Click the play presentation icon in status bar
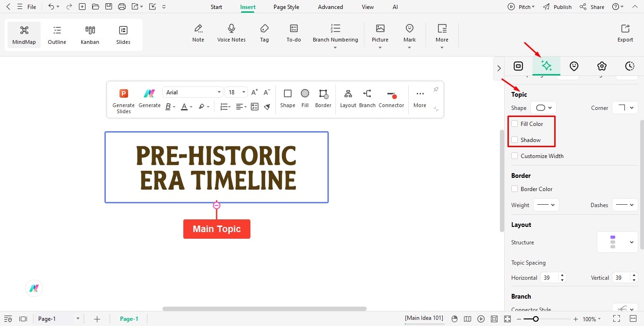 pos(481,319)
